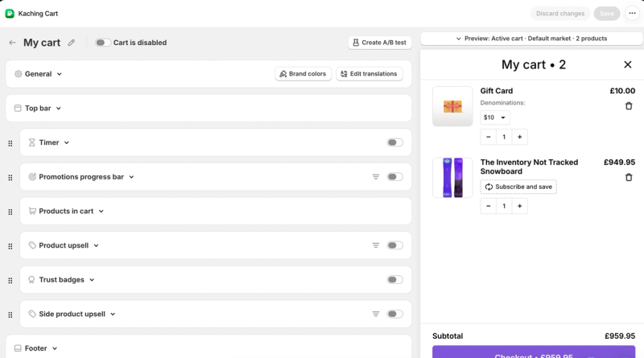Open the three-dot more options menu
The height and width of the screenshot is (358, 644).
632,13
